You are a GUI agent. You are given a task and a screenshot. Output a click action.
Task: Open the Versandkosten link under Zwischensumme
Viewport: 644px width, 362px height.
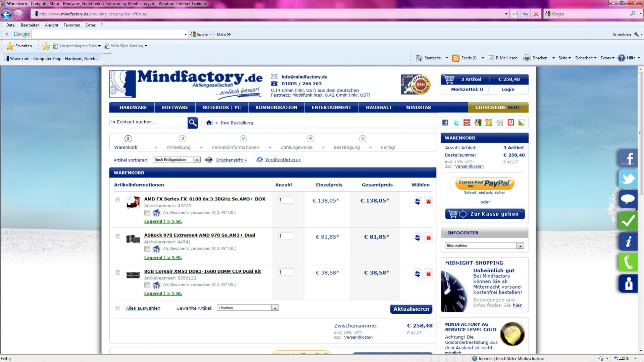pyautogui.click(x=358, y=338)
